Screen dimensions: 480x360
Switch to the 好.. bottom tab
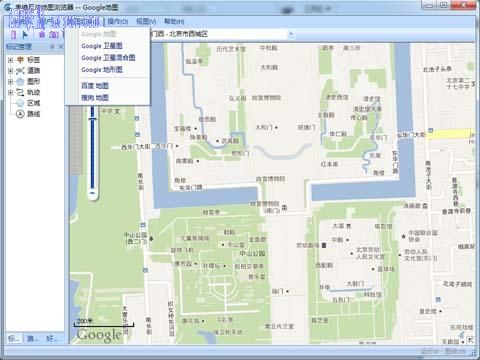point(52,339)
